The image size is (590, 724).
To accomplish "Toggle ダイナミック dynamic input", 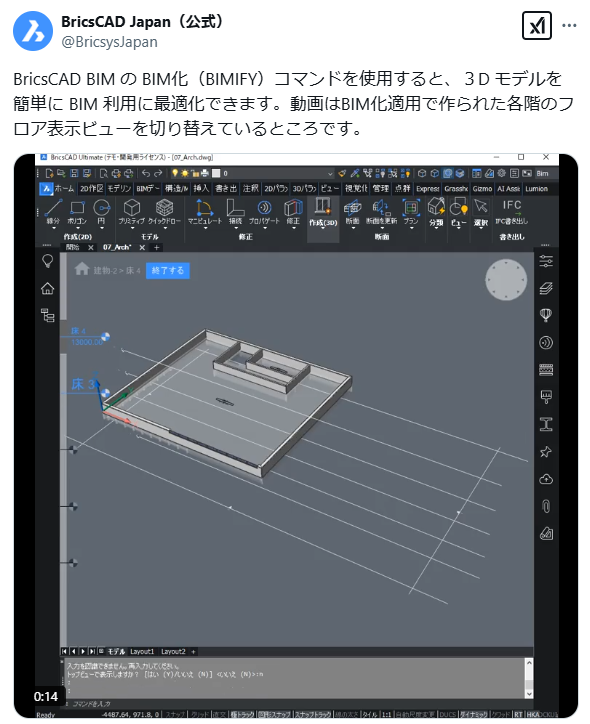I will tap(473, 714).
